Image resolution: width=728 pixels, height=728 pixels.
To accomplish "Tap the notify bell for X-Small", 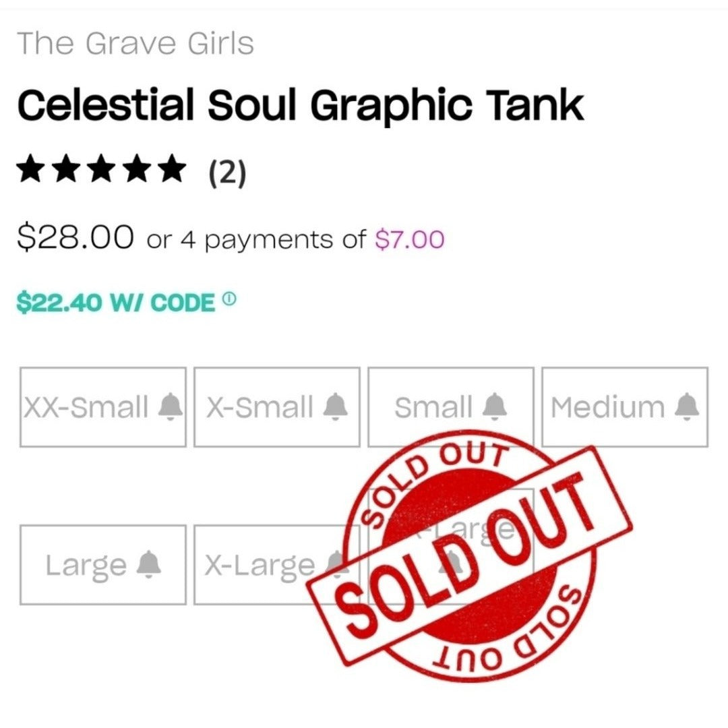I will 335,406.
